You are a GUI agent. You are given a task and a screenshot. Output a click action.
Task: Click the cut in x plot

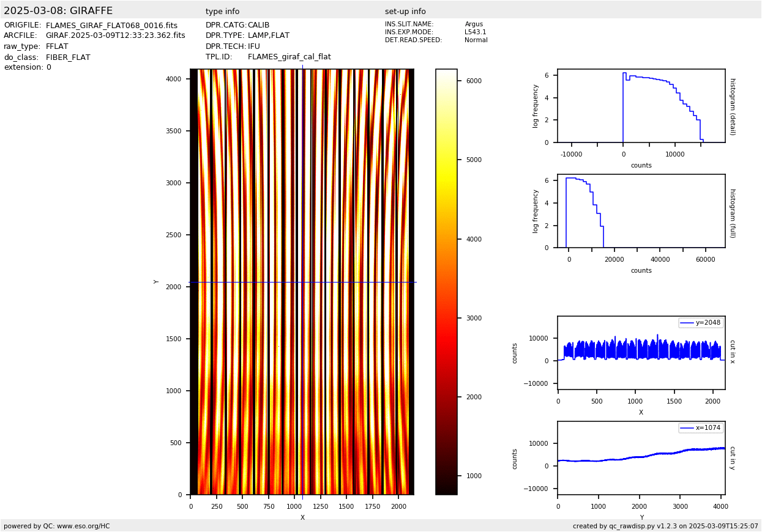click(x=641, y=353)
